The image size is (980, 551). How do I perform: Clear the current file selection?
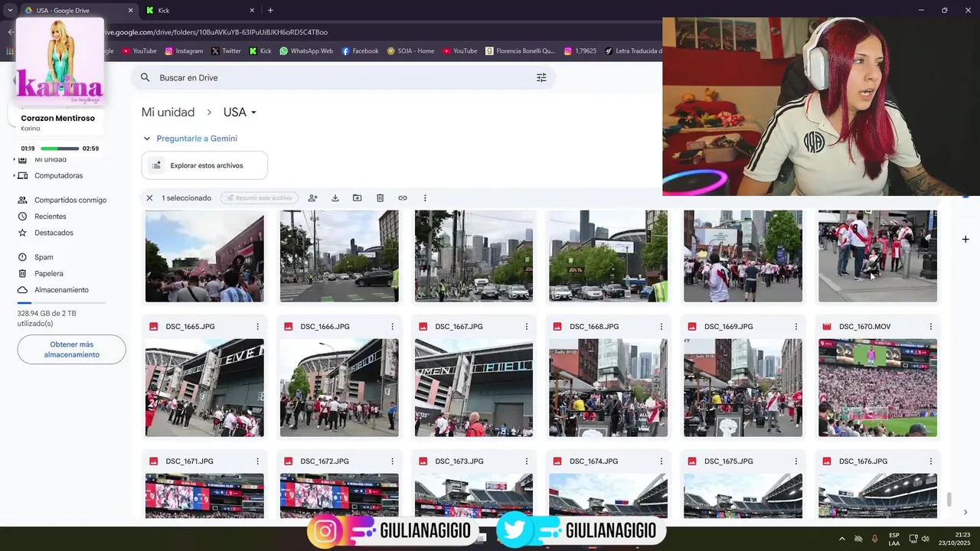pyautogui.click(x=149, y=197)
